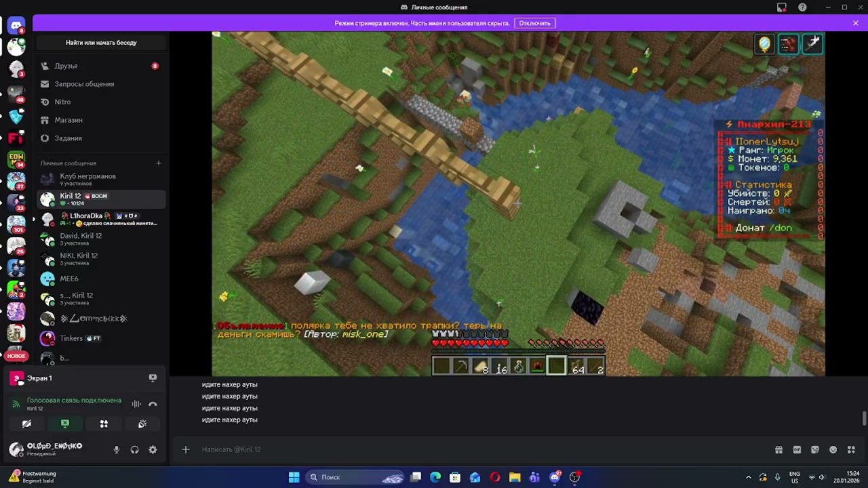868x488 pixels.
Task: Deafen audio with headphones icon
Action: coord(134,449)
